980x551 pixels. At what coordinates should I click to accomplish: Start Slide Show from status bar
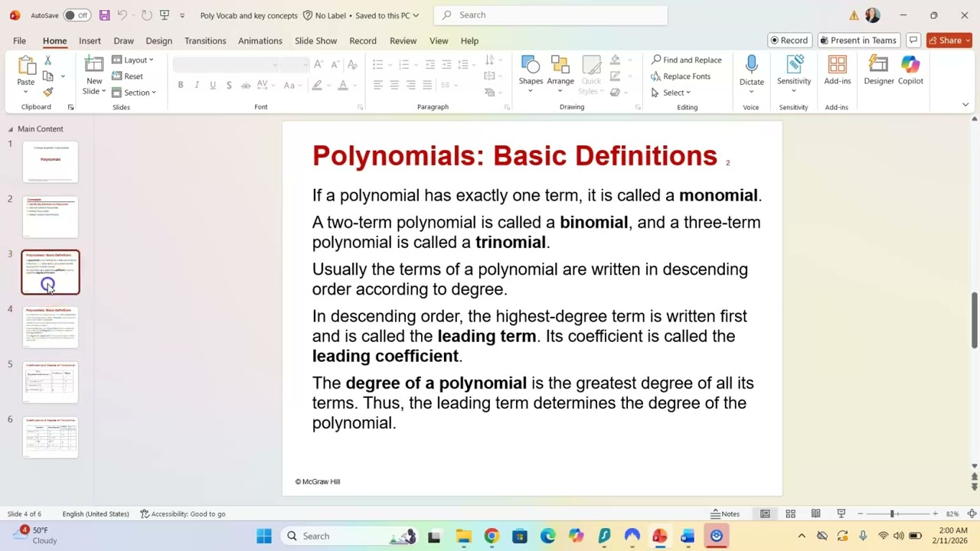click(841, 514)
